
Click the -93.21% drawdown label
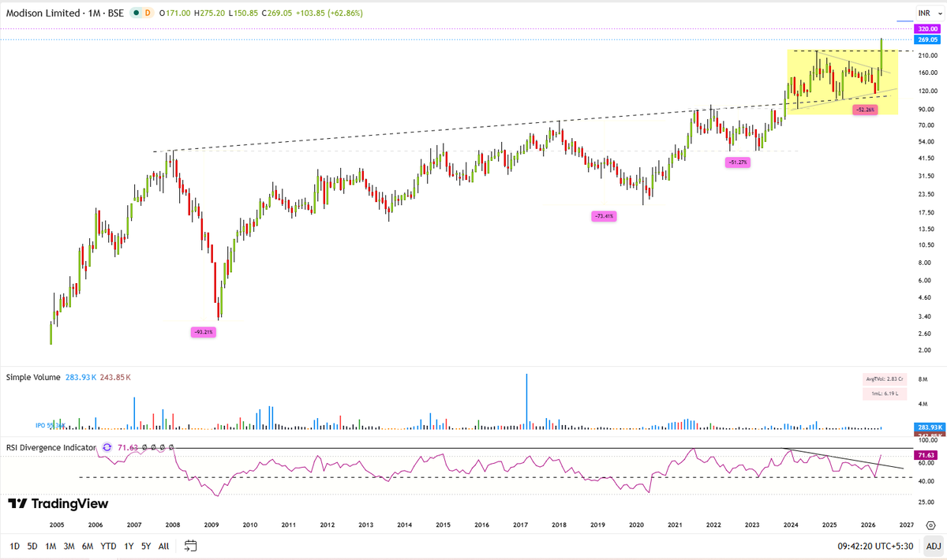203,332
